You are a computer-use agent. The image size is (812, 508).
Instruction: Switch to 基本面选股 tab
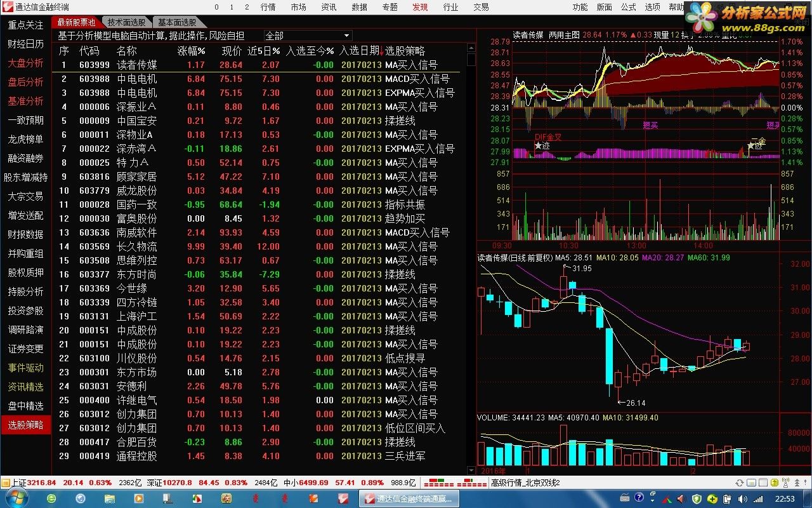(x=177, y=22)
